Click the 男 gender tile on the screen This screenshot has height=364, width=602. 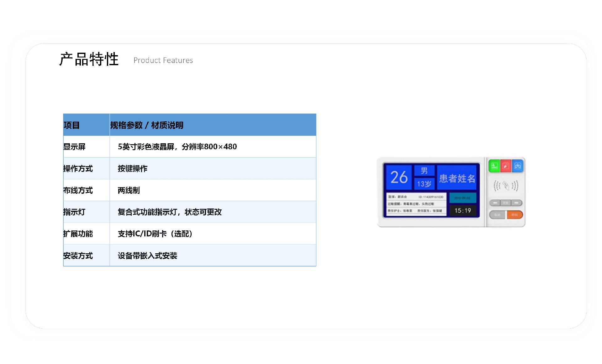[x=424, y=171]
